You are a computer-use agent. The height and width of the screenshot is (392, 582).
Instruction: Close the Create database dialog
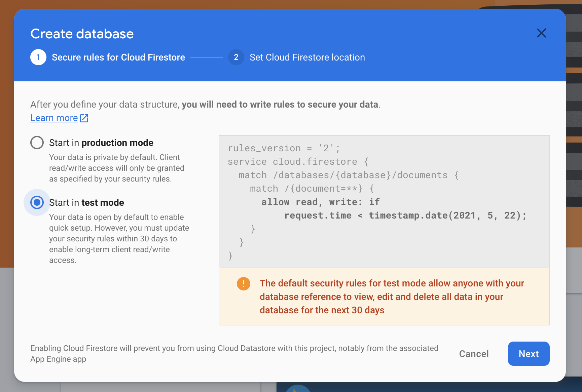[x=541, y=33]
